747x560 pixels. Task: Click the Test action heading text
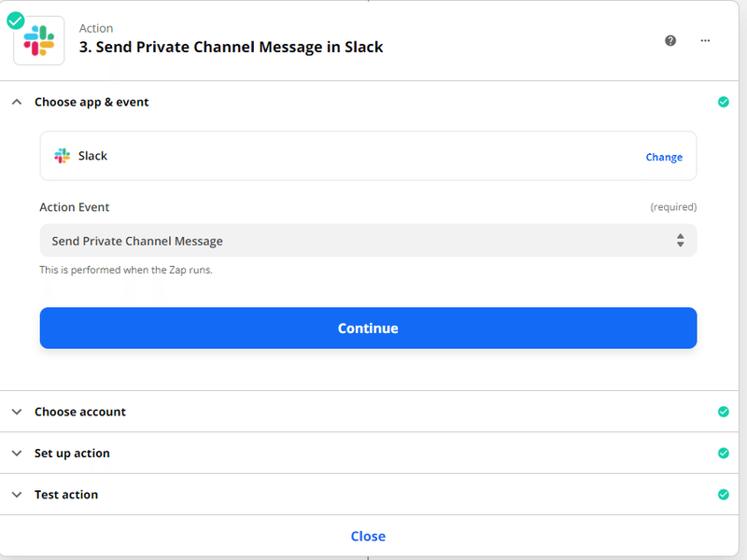tap(66, 495)
